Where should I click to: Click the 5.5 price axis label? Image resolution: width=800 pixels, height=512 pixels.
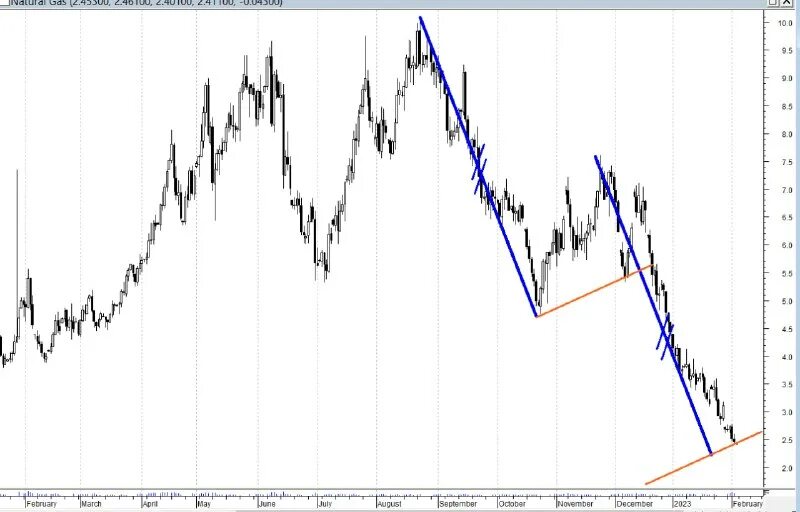pos(786,273)
